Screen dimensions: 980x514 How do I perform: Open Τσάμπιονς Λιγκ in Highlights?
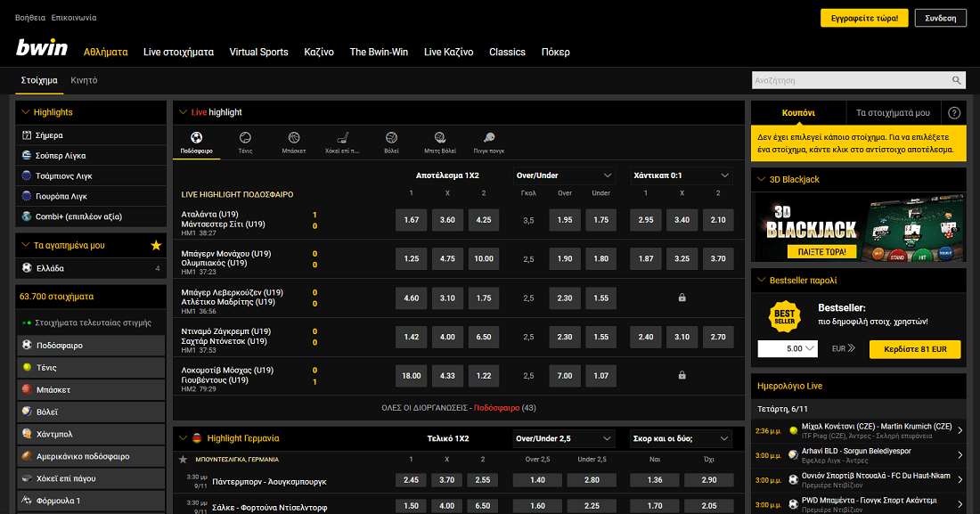[91, 175]
